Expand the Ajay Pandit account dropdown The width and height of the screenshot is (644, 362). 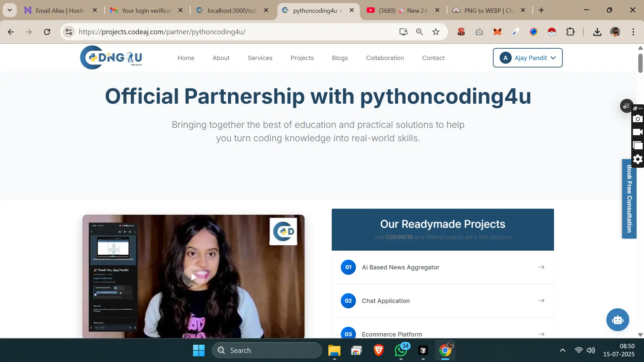(x=527, y=58)
